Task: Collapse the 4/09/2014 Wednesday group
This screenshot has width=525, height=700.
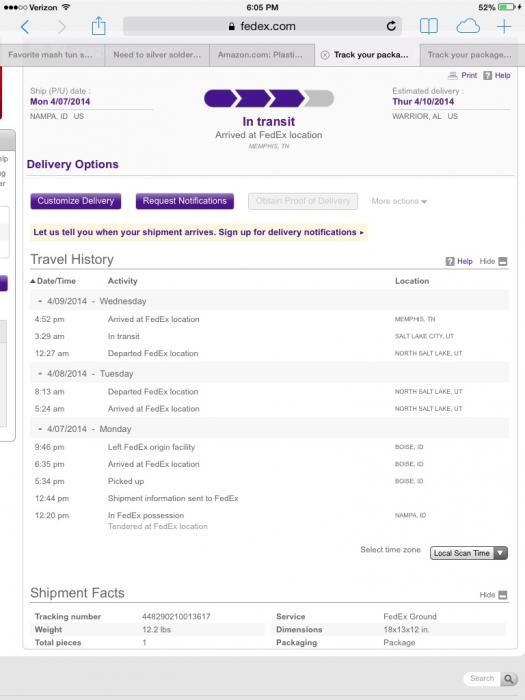Action: [x=40, y=301]
